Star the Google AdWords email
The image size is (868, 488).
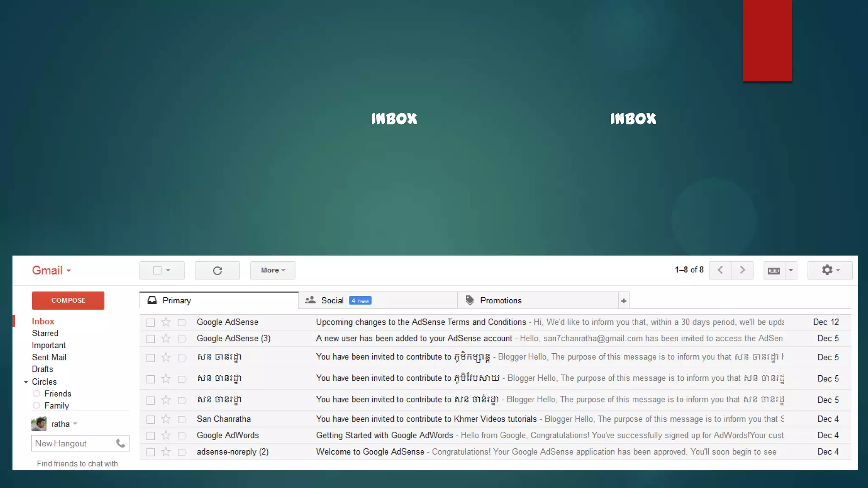tap(166, 435)
